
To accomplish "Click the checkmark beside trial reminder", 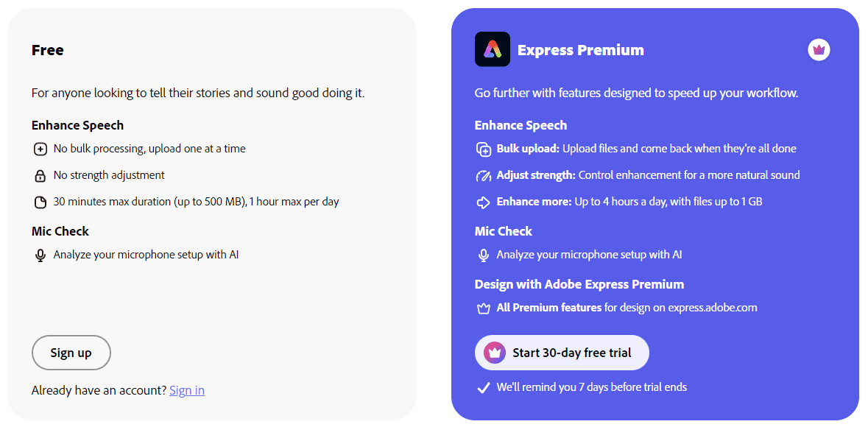I will [483, 388].
